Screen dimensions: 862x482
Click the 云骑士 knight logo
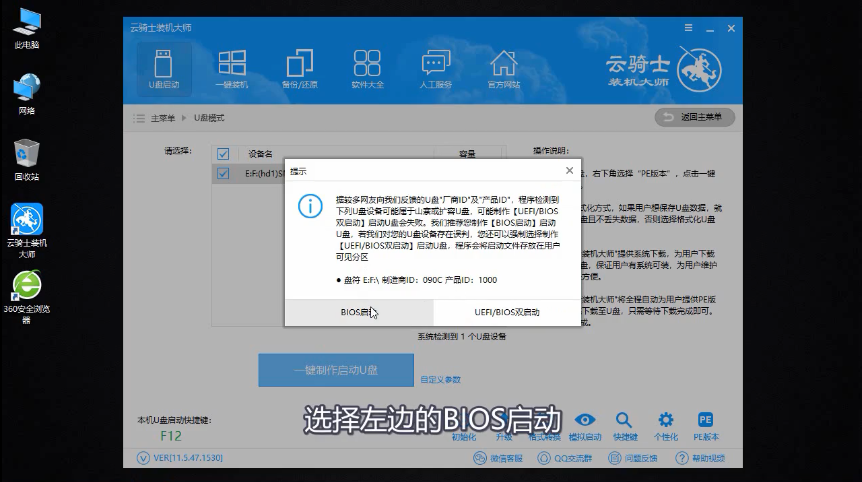(699, 69)
